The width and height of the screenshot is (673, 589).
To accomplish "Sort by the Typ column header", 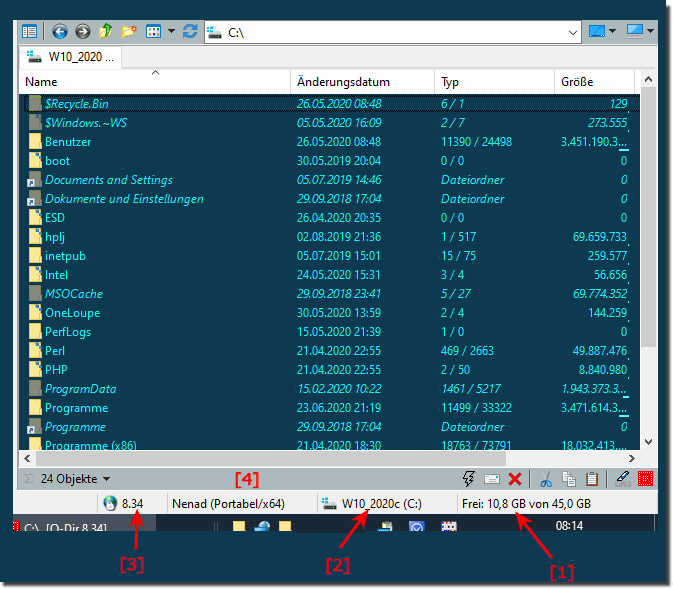I will (494, 82).
